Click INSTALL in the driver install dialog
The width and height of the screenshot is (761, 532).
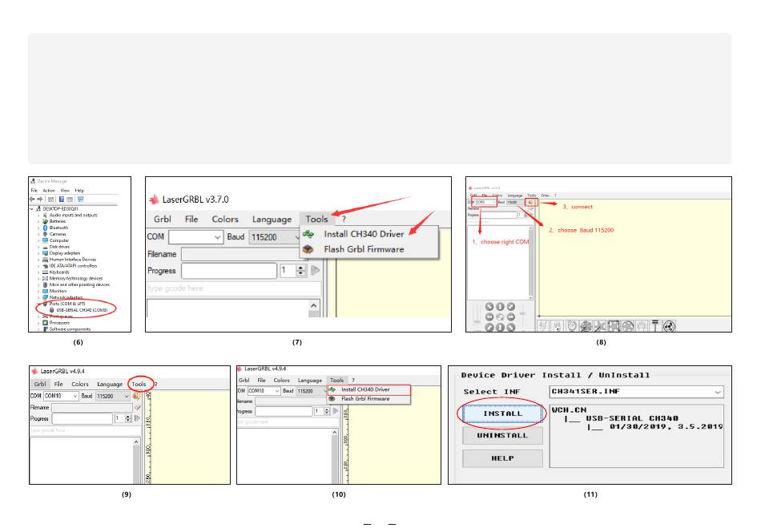(503, 413)
